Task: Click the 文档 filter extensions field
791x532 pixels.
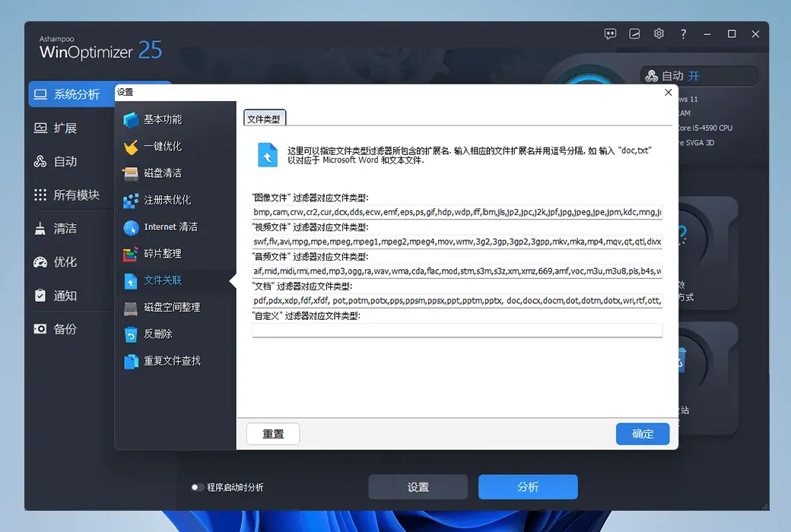Action: click(x=457, y=300)
